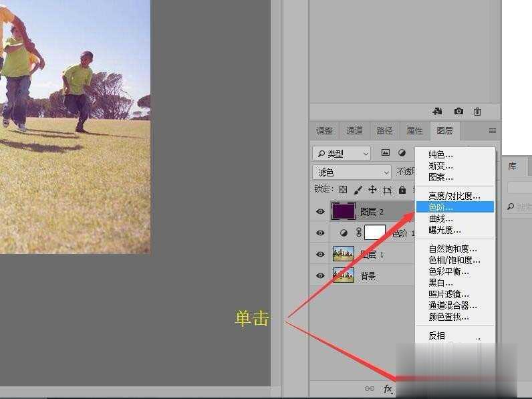Image resolution: width=532 pixels, height=399 pixels.
Task: Switch to 调整 tab
Action: [x=325, y=130]
